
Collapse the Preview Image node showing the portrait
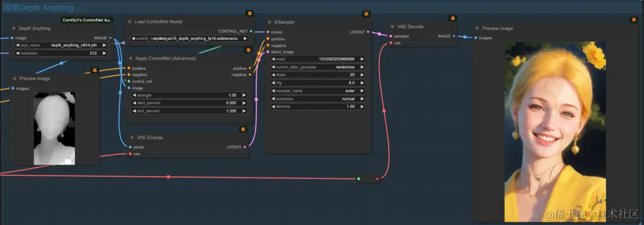477,29
